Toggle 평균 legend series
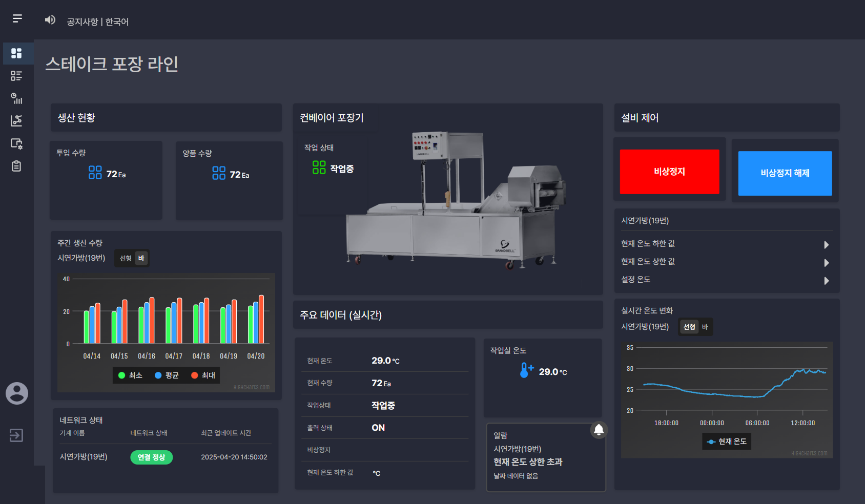The image size is (865, 504). (x=167, y=375)
